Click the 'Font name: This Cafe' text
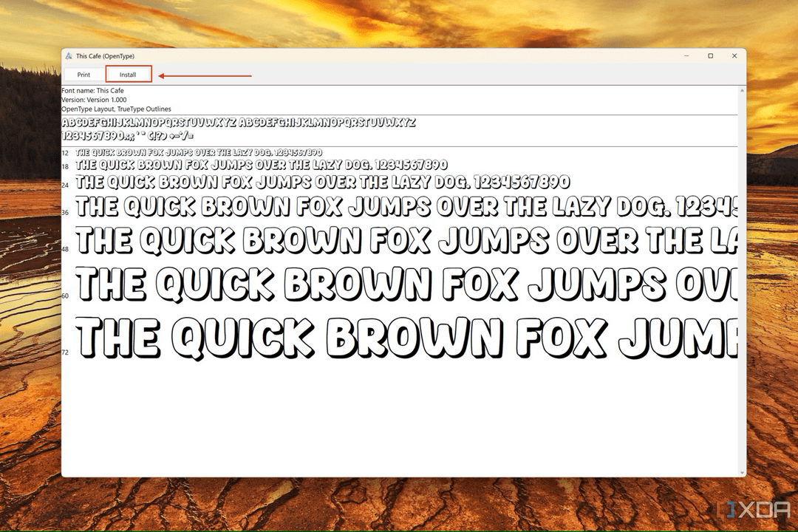Screen dimensions: 798x532 click(x=92, y=91)
